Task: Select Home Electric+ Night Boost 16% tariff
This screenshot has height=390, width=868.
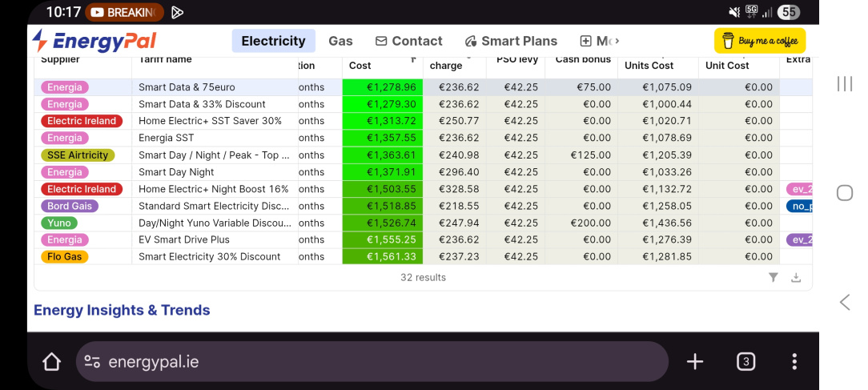Action: point(213,189)
